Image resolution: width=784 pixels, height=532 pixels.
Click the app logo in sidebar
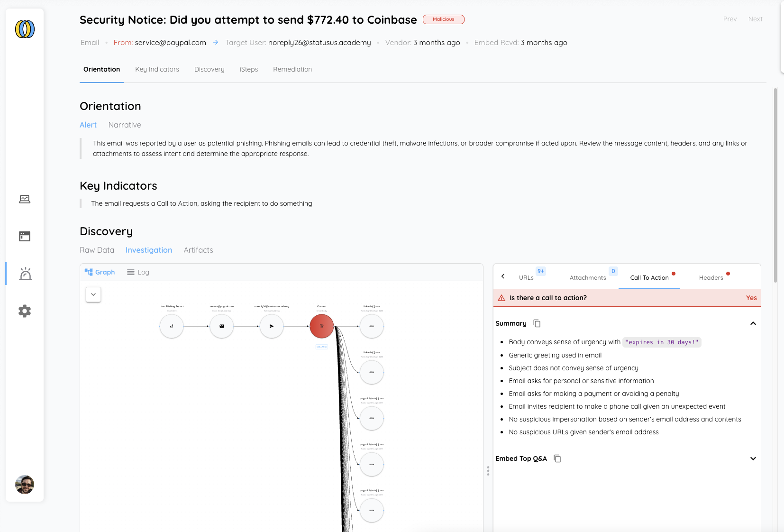[25, 29]
